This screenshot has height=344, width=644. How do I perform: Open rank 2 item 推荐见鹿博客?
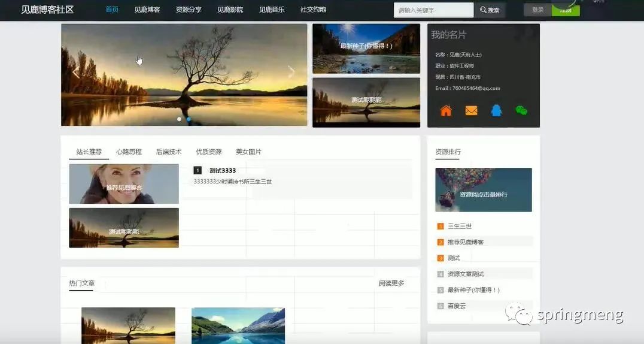(466, 242)
